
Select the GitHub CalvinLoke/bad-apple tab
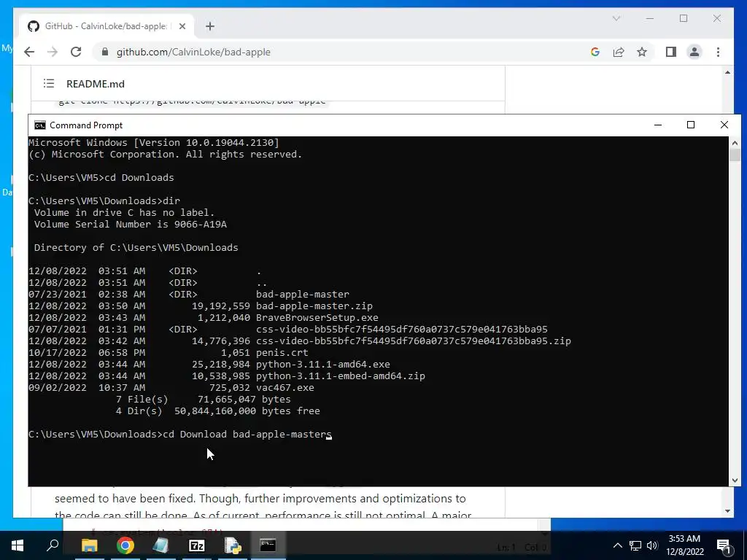(107, 26)
